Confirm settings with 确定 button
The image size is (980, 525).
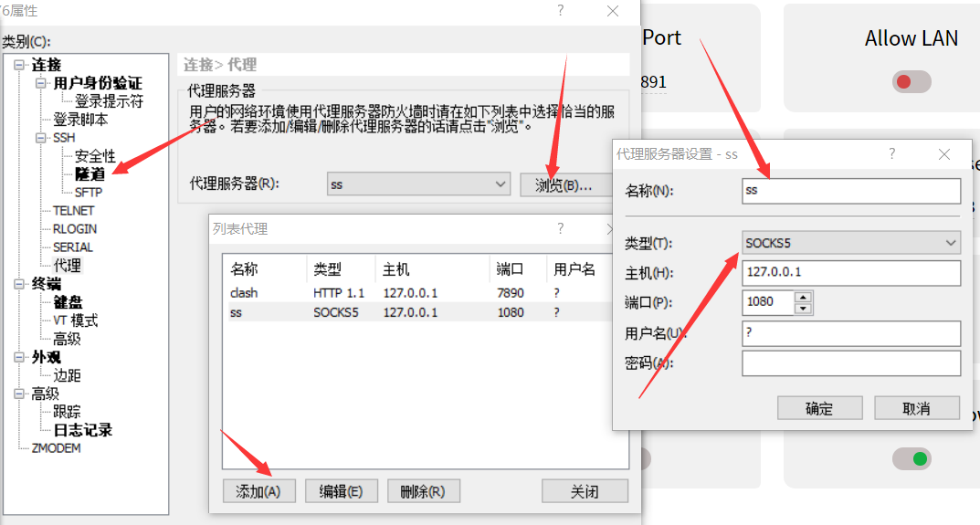819,408
